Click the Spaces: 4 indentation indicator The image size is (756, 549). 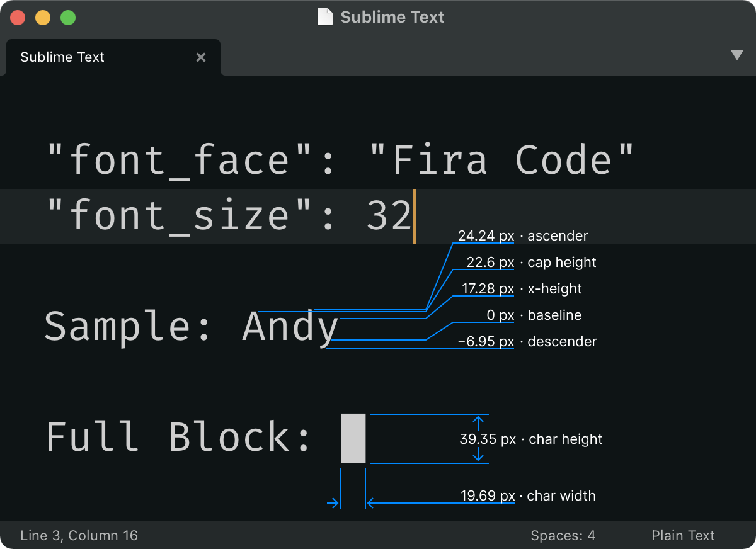tap(563, 535)
